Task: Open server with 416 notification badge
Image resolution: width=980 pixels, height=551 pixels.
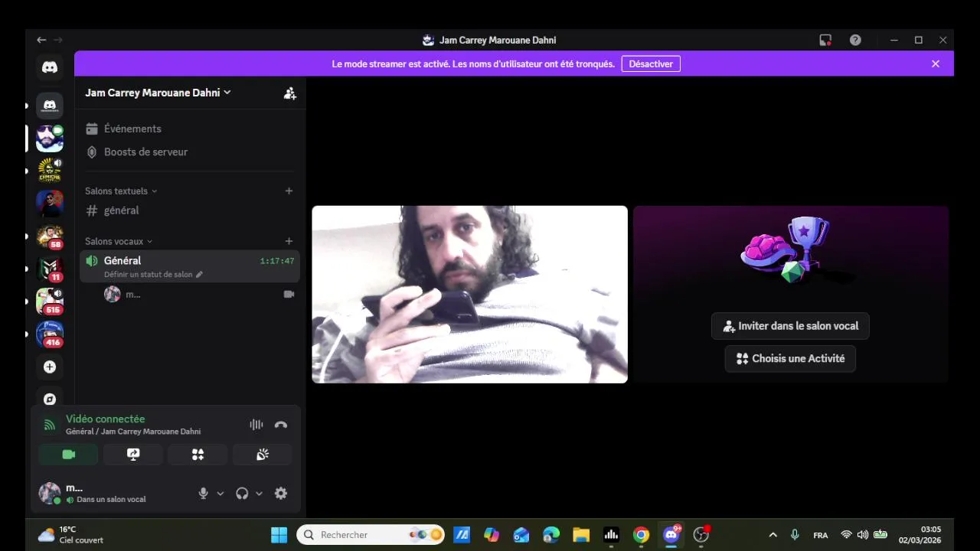Action: click(50, 334)
